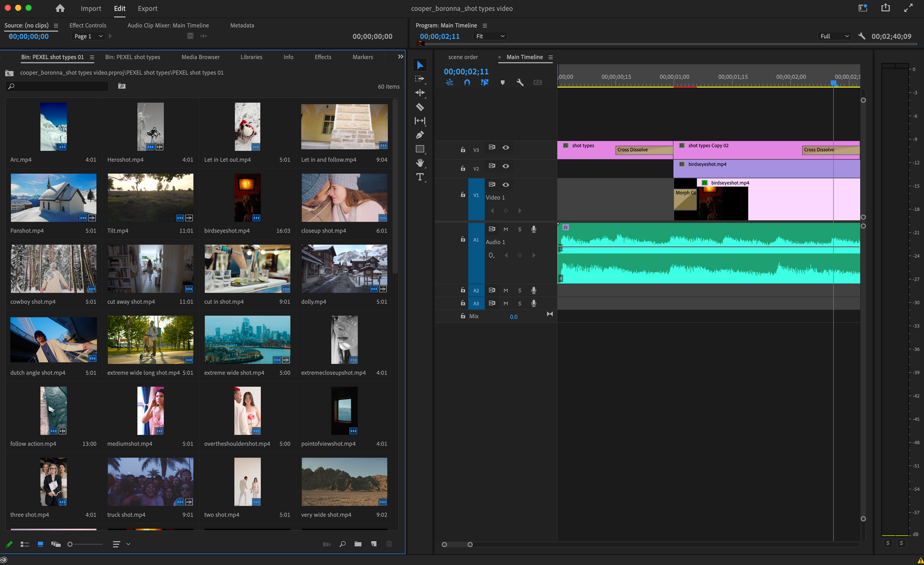This screenshot has width=924, height=565.
Task: Select the Ripple Edit tool
Action: pyautogui.click(x=420, y=93)
